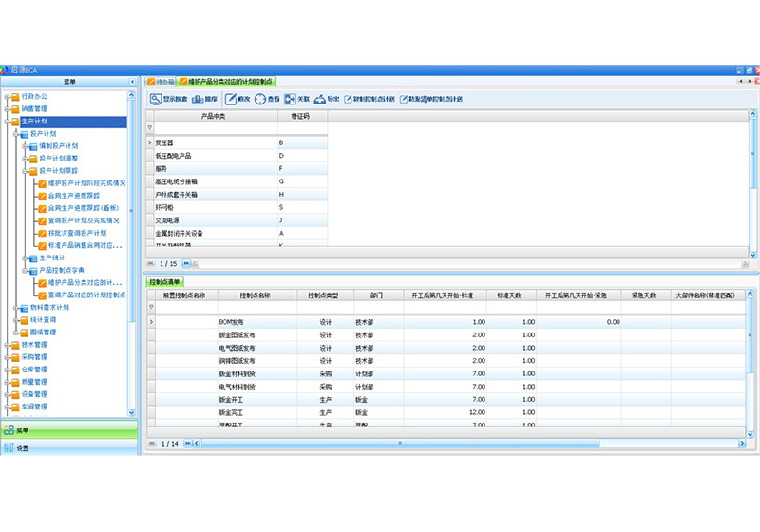Expand the 投产计划调整 tree node
This screenshot has width=760, height=532.
click(x=25, y=159)
